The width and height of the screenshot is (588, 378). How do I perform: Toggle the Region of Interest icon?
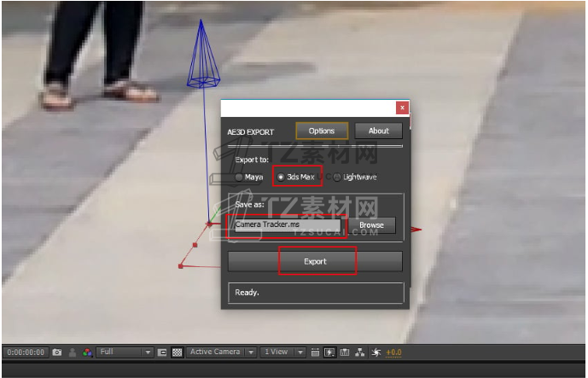[x=162, y=352]
